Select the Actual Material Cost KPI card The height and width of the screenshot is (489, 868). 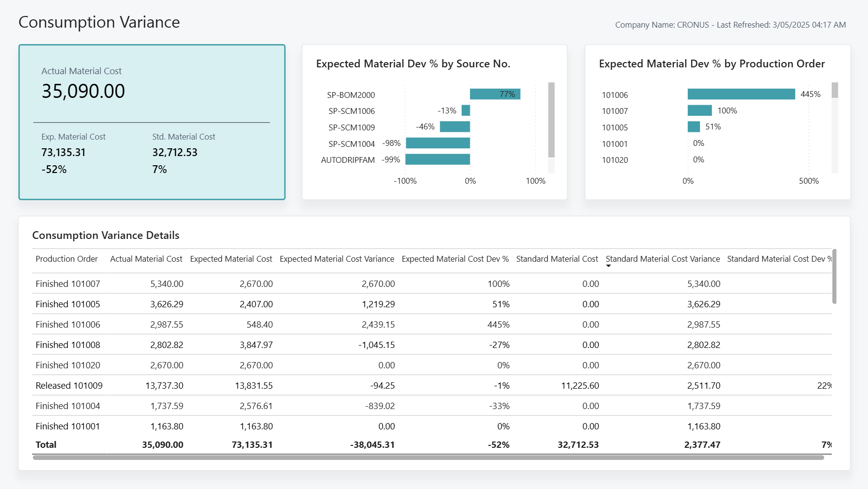(152, 121)
